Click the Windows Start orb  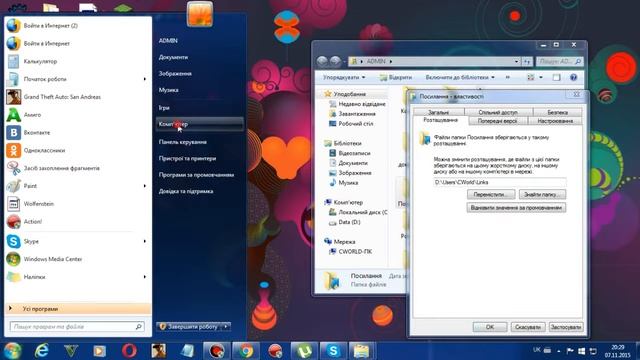[12, 351]
